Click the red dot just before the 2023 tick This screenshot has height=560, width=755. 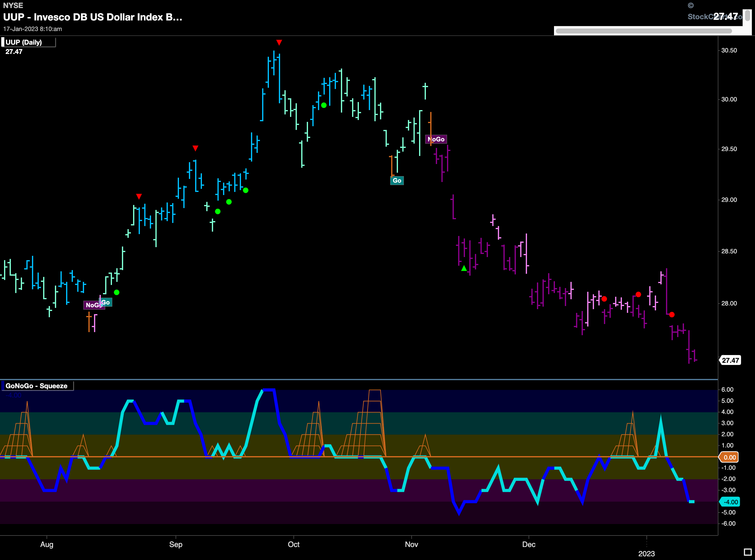[638, 294]
